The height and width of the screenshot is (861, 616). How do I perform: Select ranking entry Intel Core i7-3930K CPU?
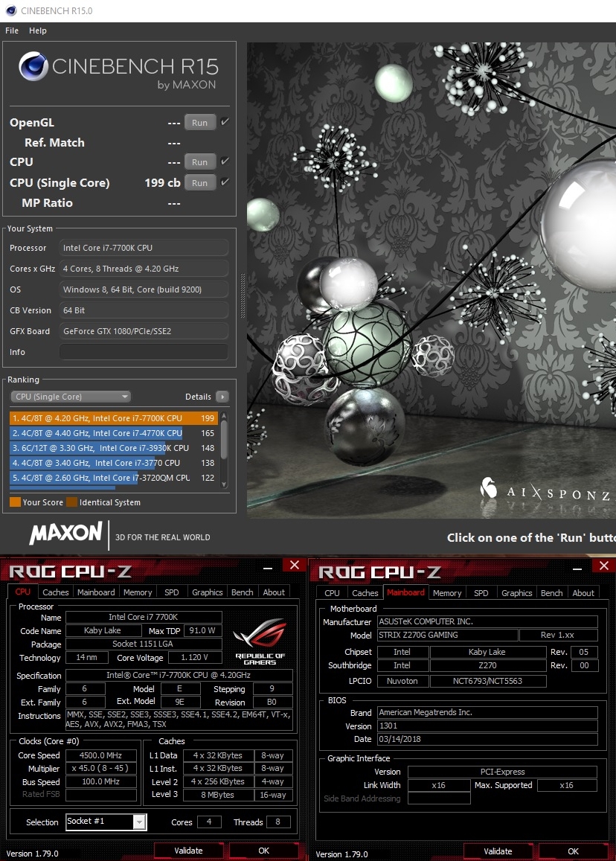pyautogui.click(x=113, y=447)
